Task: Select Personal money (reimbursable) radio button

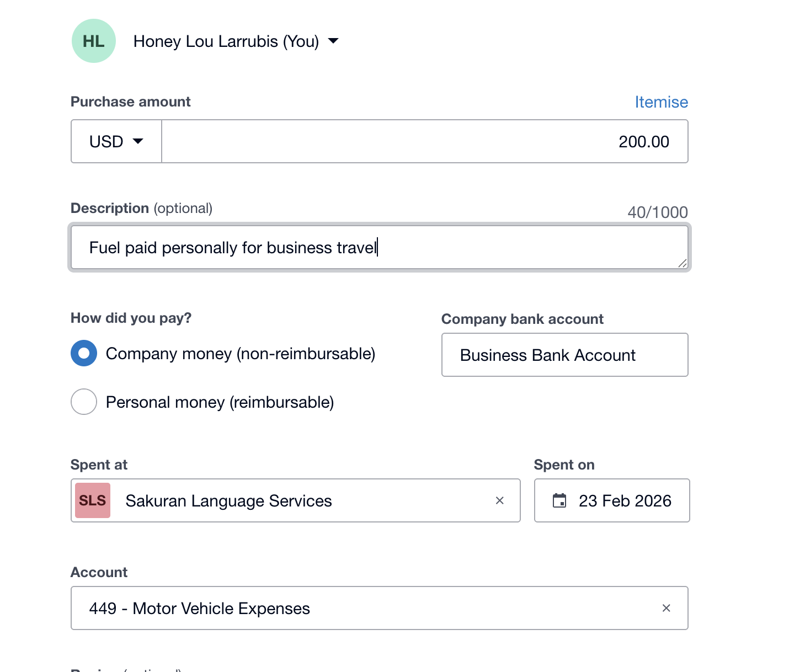Action: point(84,402)
